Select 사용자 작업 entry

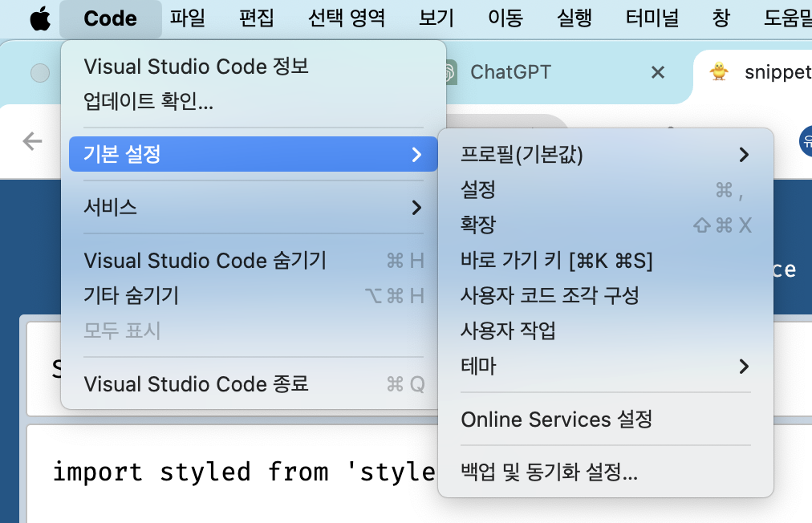[x=605, y=330]
